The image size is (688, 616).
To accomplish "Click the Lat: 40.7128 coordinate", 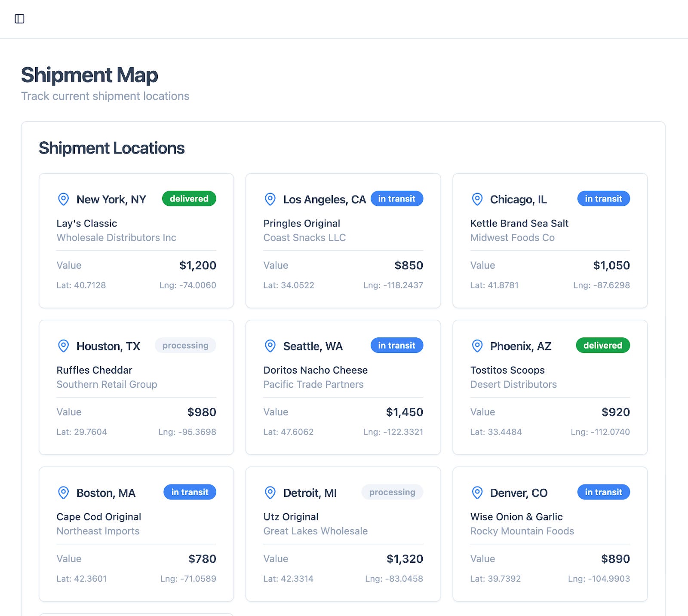I will (81, 285).
